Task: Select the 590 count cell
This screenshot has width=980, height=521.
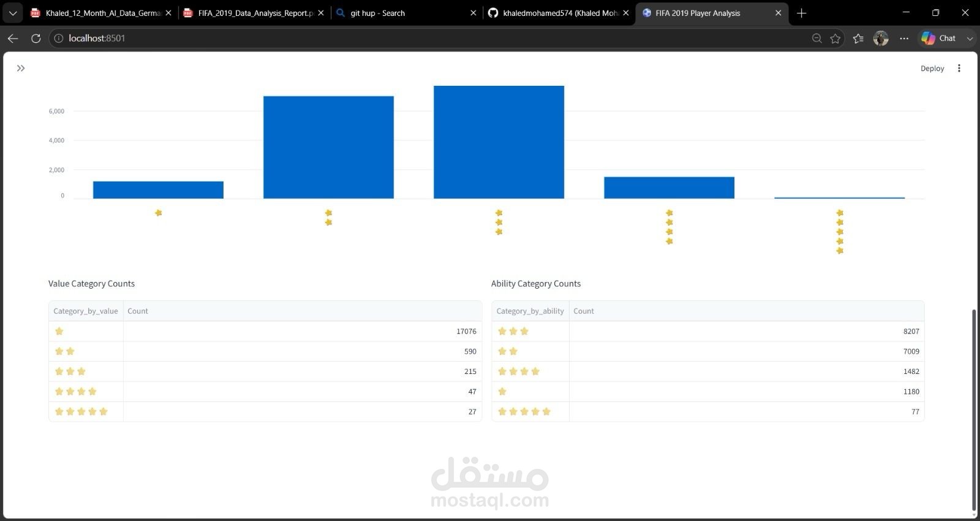Action: pos(303,351)
